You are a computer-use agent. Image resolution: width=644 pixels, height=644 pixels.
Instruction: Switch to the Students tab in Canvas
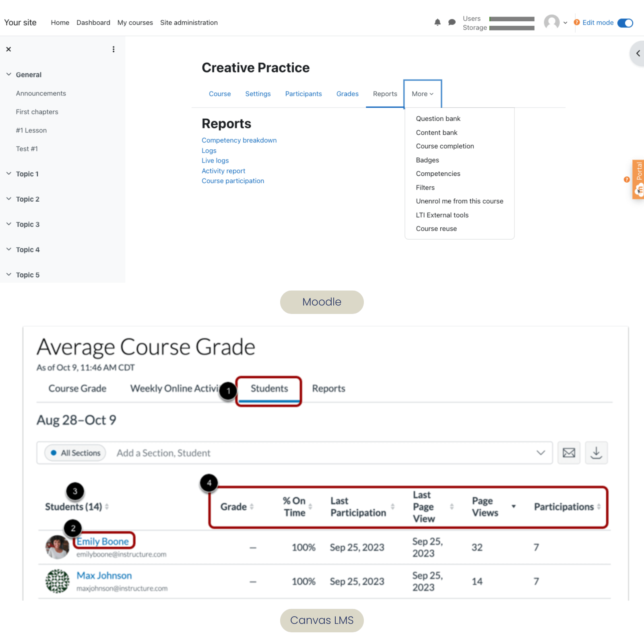click(x=269, y=389)
